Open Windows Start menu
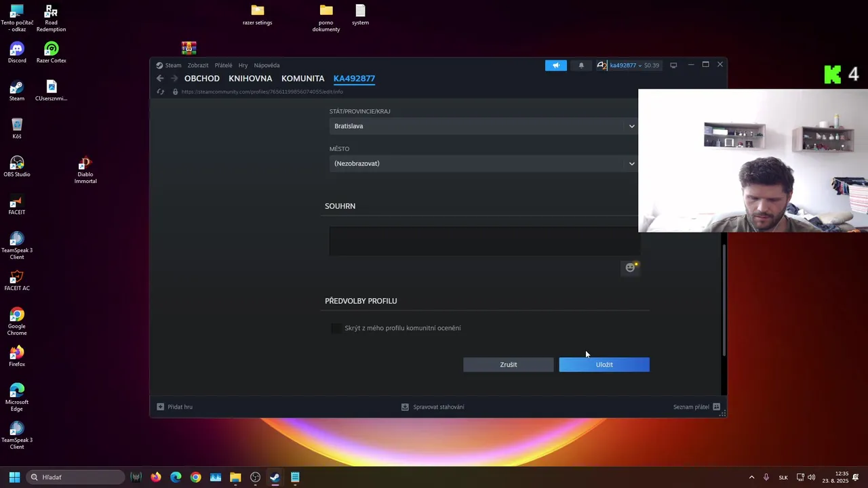Screen dimensions: 868x488 14,477
